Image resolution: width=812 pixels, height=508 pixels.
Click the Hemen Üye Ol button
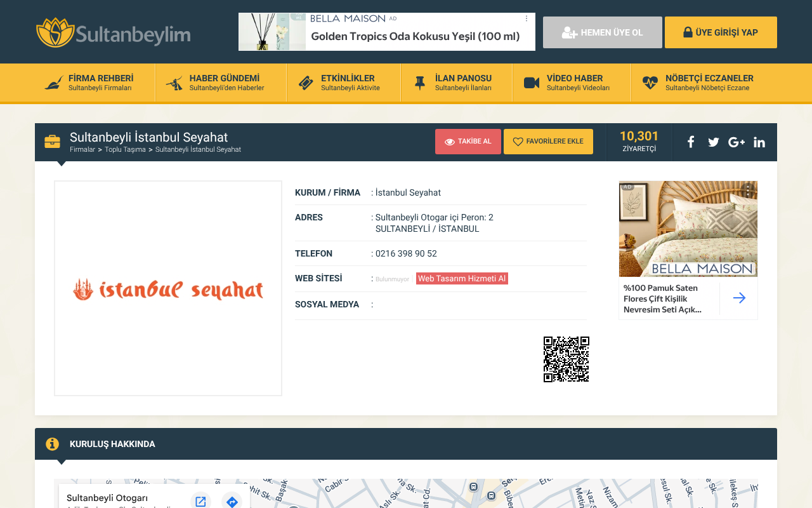[x=603, y=32]
